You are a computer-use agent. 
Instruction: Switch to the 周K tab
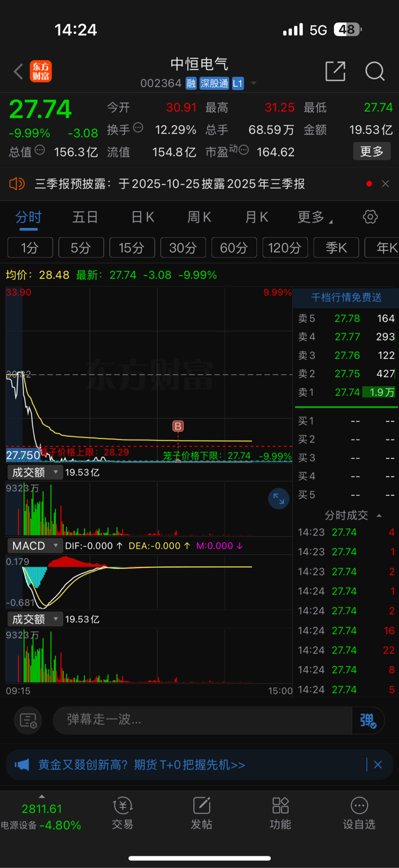(199, 217)
